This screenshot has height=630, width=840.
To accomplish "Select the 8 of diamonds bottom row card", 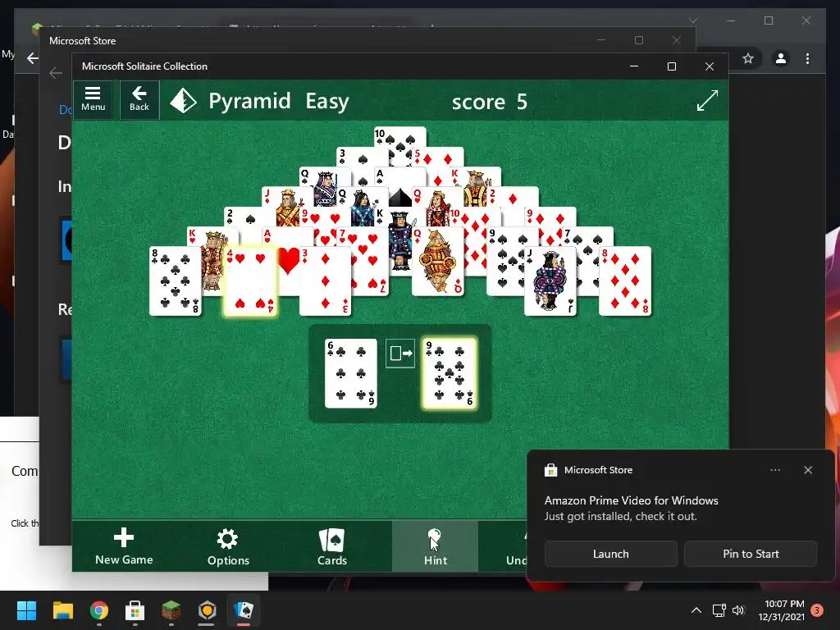I will (625, 281).
